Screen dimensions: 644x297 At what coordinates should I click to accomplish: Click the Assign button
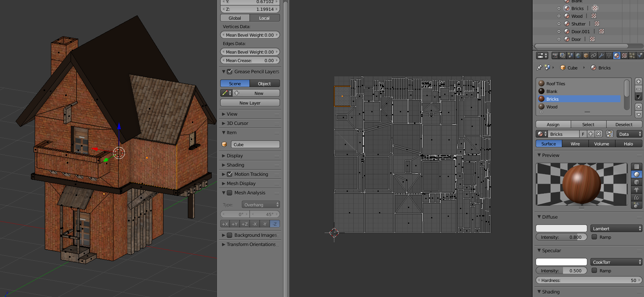553,124
